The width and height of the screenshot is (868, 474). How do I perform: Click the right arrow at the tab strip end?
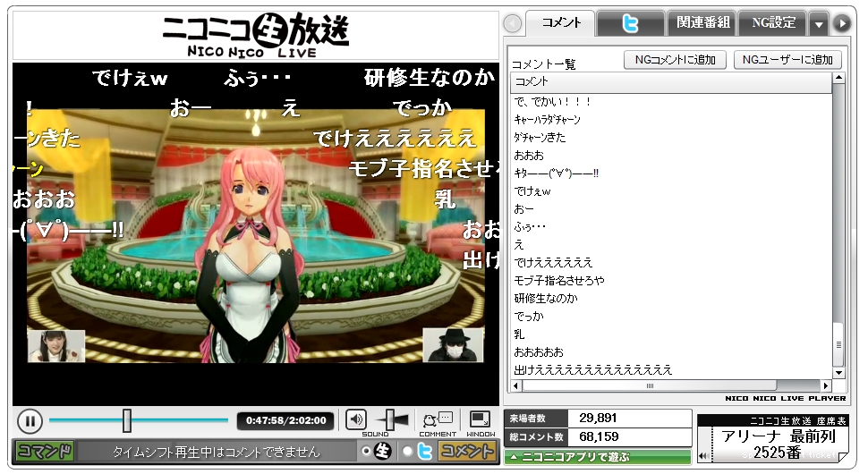coord(841,24)
